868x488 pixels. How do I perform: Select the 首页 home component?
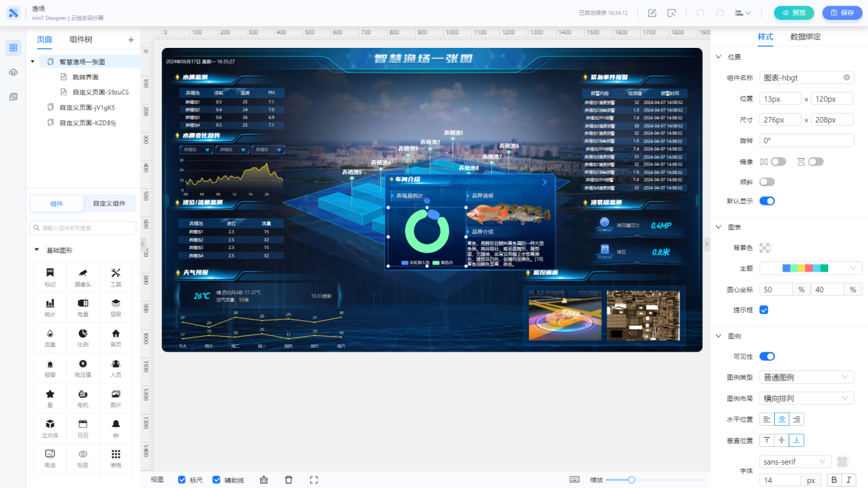click(x=116, y=337)
